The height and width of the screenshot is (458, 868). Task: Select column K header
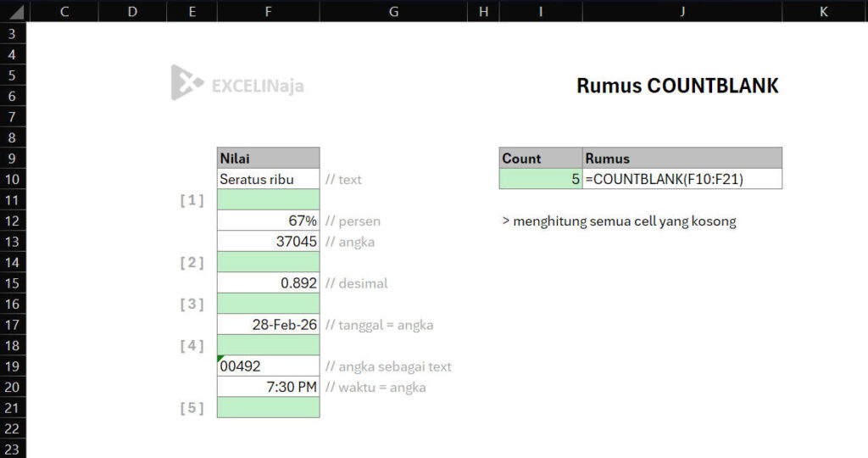point(824,11)
